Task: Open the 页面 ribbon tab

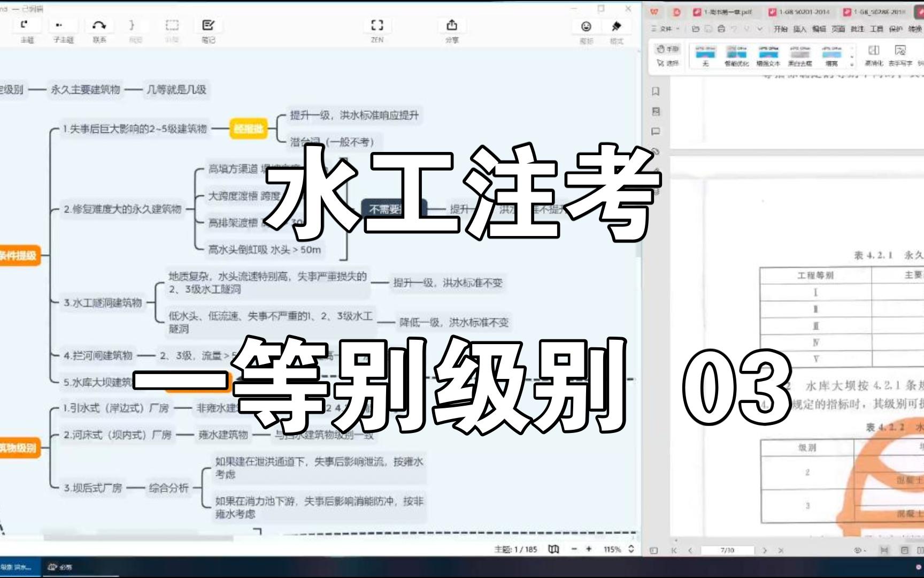Action: (x=838, y=29)
